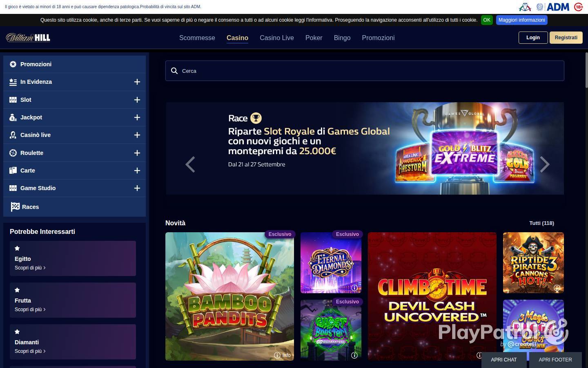Click the Carte cards icon
This screenshot has height=368, width=588.
(x=13, y=171)
